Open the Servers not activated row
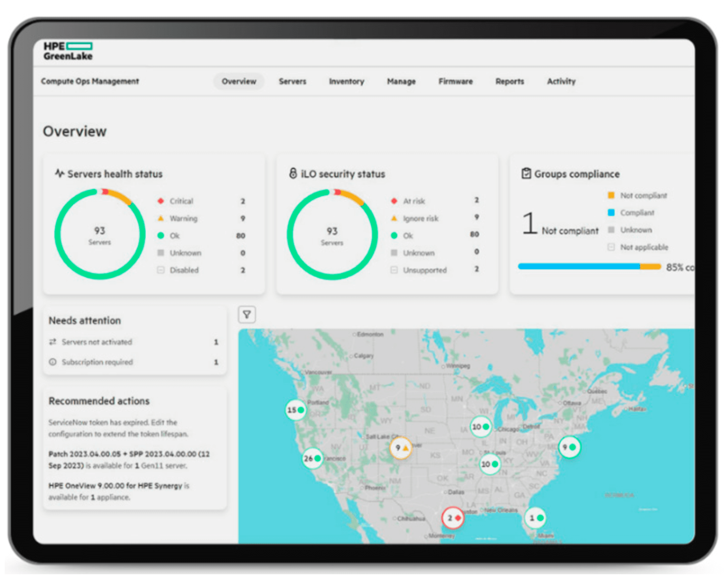This screenshot has height=588, width=727. [x=134, y=342]
